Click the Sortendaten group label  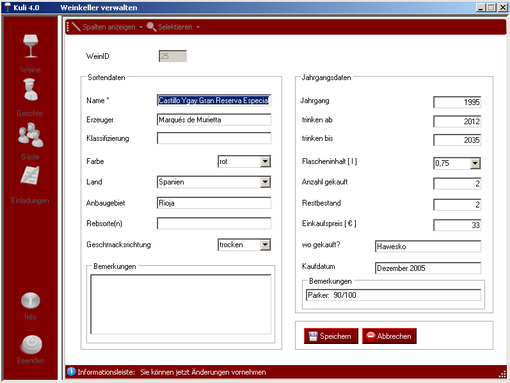click(106, 77)
